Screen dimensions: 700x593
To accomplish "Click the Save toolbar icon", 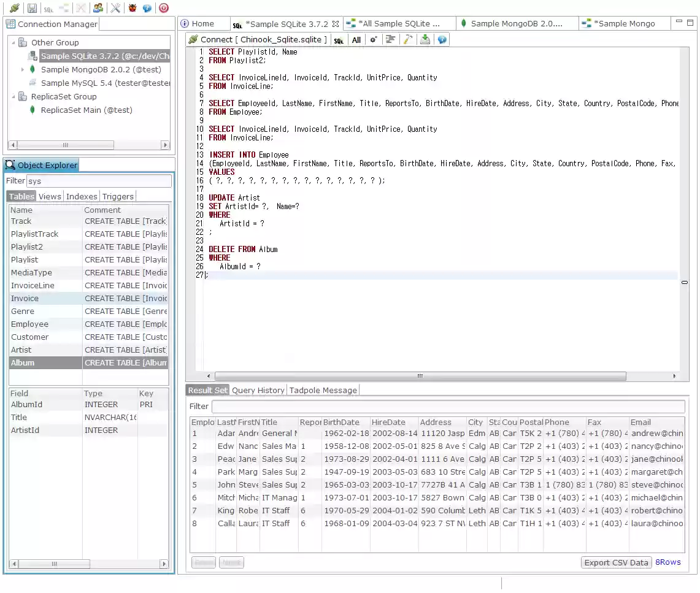I will [x=32, y=8].
